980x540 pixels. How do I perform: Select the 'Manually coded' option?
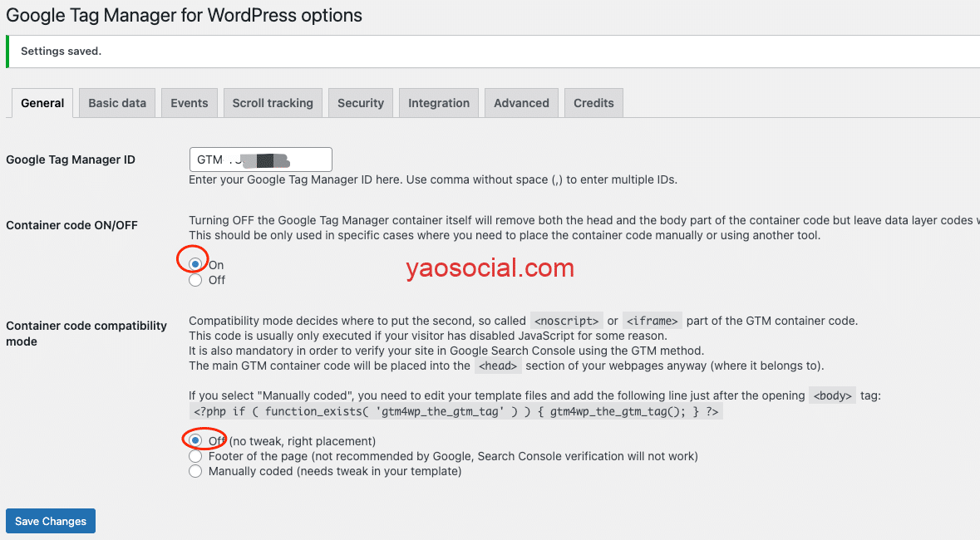coord(195,471)
